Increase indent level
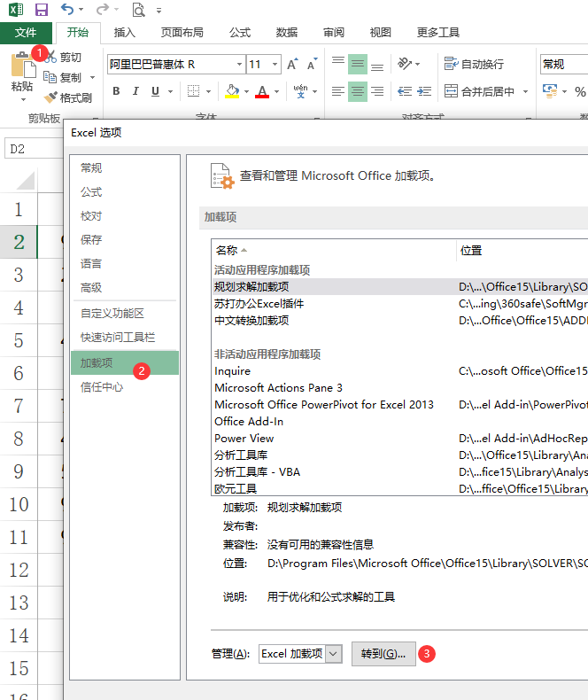This screenshot has width=588, height=700. (424, 91)
